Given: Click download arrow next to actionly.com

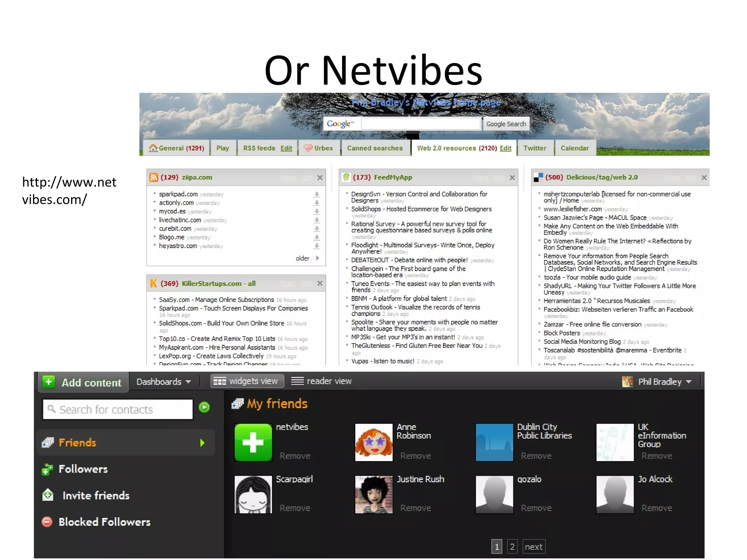Looking at the screenshot, I should tap(317, 203).
